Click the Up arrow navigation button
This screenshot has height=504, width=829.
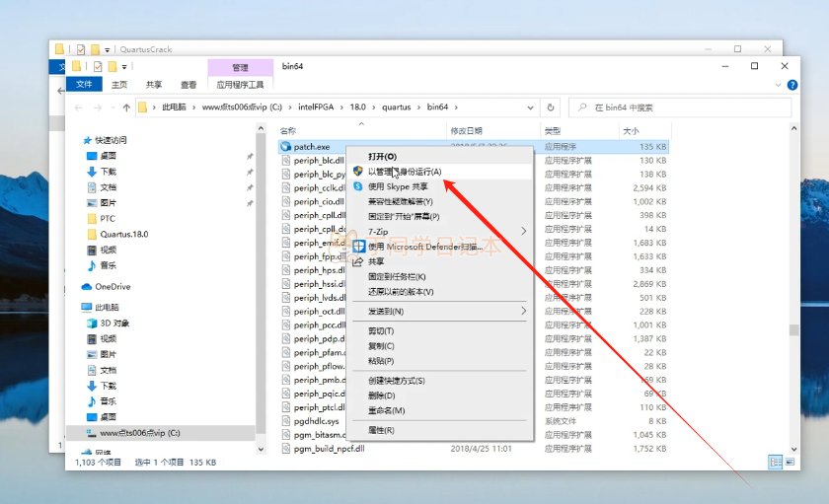pos(126,108)
